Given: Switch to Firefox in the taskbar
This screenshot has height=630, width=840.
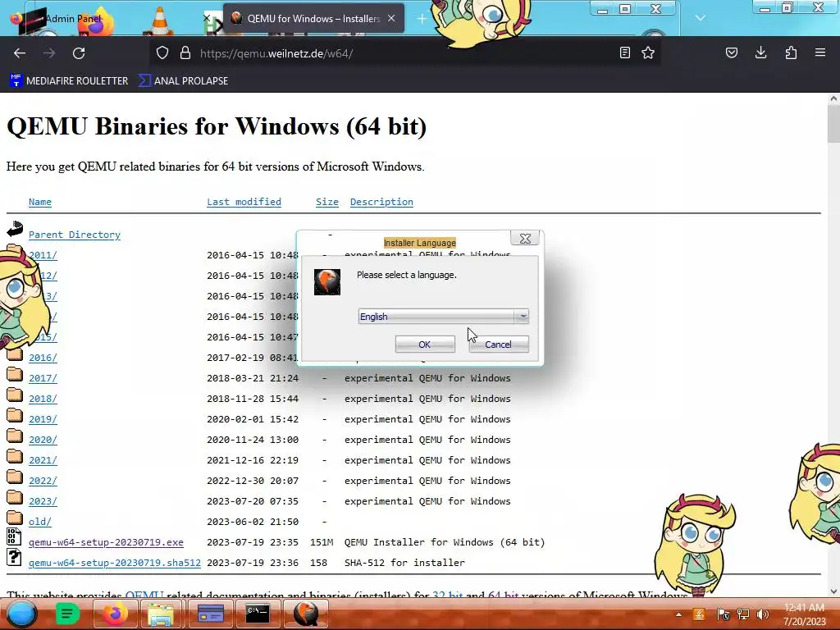Looking at the screenshot, I should point(114,614).
